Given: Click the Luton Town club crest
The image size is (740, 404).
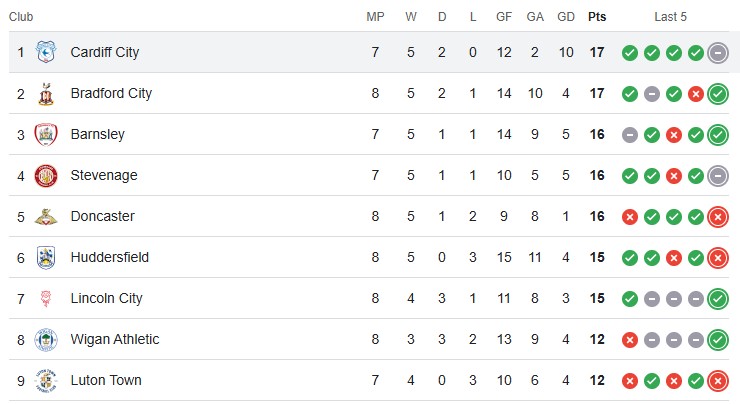Looking at the screenshot, I should 46,381.
